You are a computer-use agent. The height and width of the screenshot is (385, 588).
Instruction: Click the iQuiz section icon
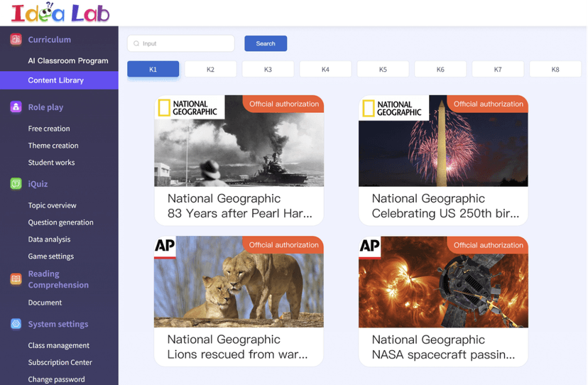click(16, 184)
